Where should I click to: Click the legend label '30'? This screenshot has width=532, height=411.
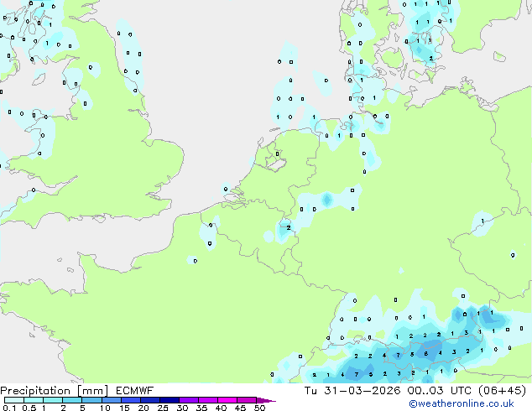(183, 408)
